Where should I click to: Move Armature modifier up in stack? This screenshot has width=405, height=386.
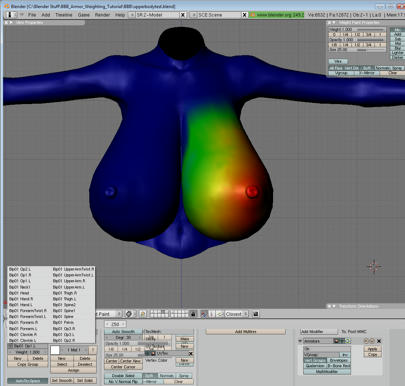(366, 341)
